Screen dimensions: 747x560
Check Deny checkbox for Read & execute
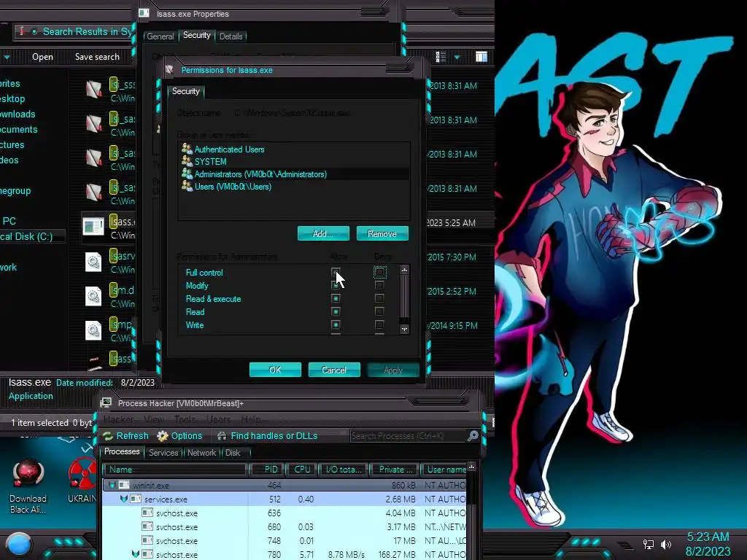379,298
